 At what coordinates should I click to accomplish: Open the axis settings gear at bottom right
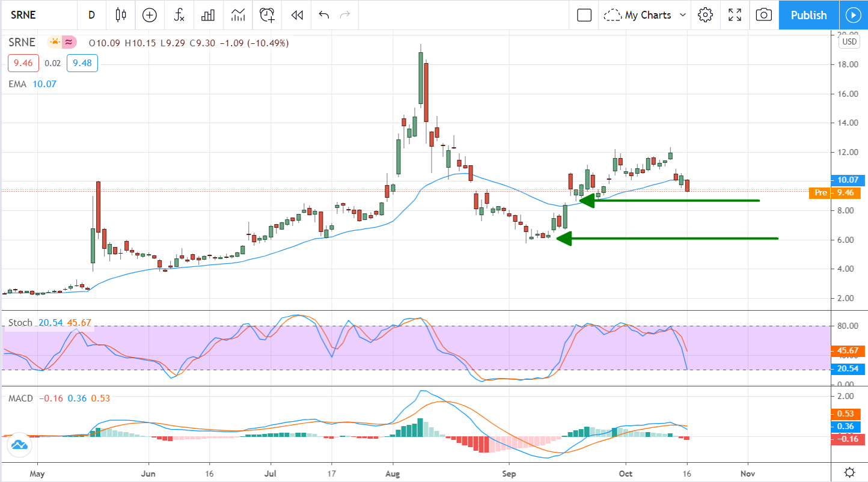(x=849, y=472)
